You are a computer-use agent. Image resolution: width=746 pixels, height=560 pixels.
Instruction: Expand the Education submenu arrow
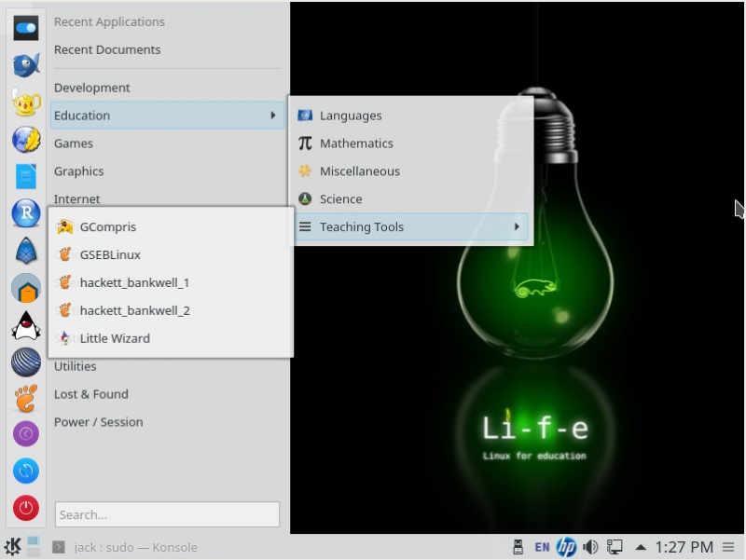click(x=273, y=116)
